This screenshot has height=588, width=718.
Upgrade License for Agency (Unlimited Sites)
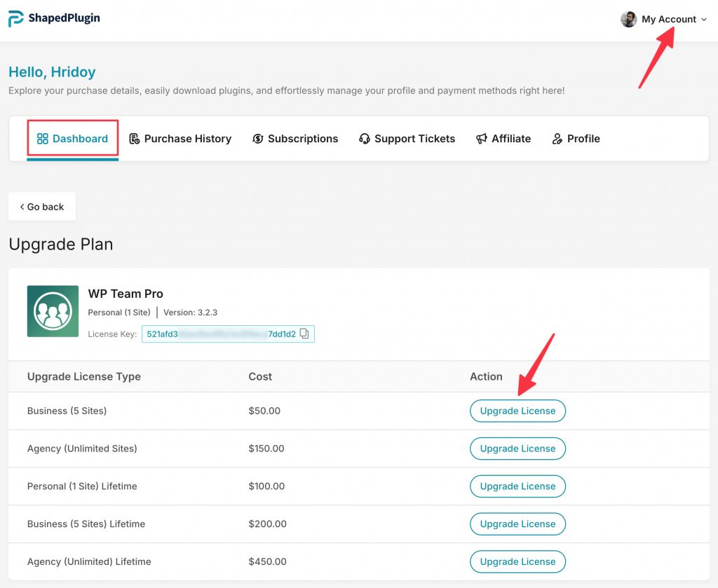pyautogui.click(x=518, y=449)
